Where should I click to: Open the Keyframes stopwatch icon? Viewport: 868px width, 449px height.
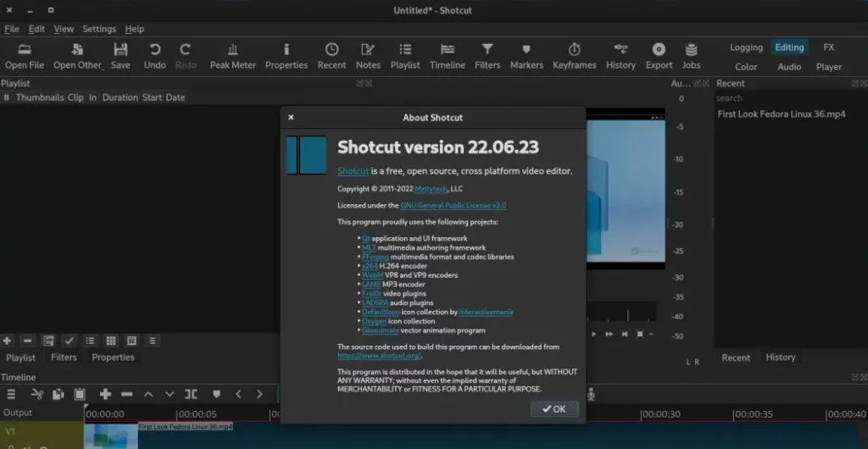pos(575,57)
